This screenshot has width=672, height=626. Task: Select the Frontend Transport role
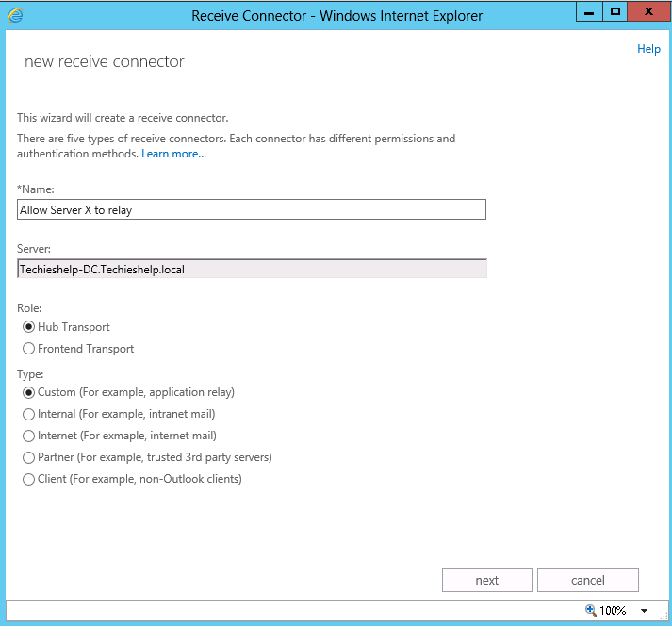tap(28, 349)
